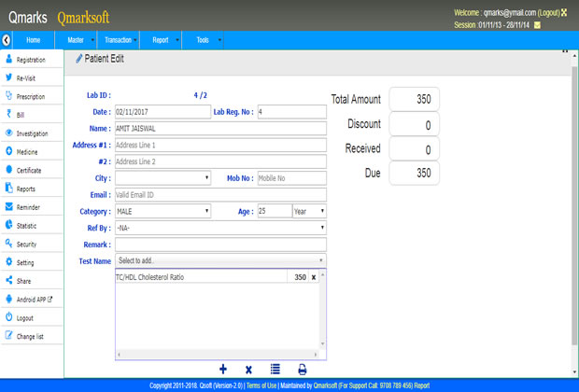Click the Name field with AMIT JAISWAL

click(220, 128)
